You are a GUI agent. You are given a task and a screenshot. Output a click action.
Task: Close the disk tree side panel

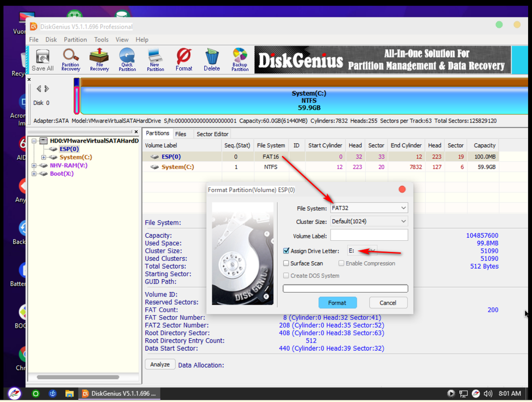(136, 132)
